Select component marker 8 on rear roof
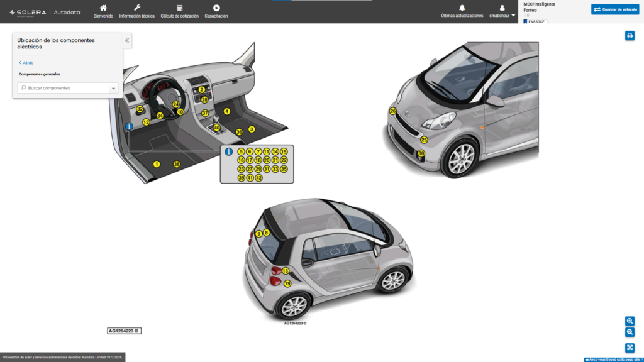 click(267, 233)
